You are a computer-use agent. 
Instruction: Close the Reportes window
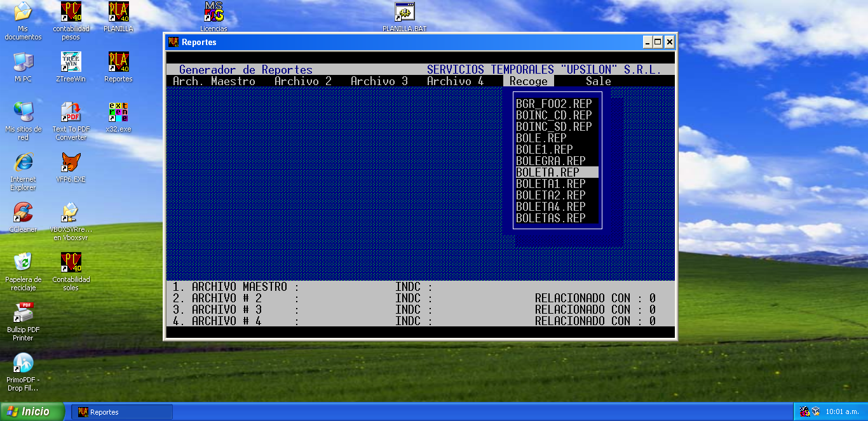click(669, 42)
